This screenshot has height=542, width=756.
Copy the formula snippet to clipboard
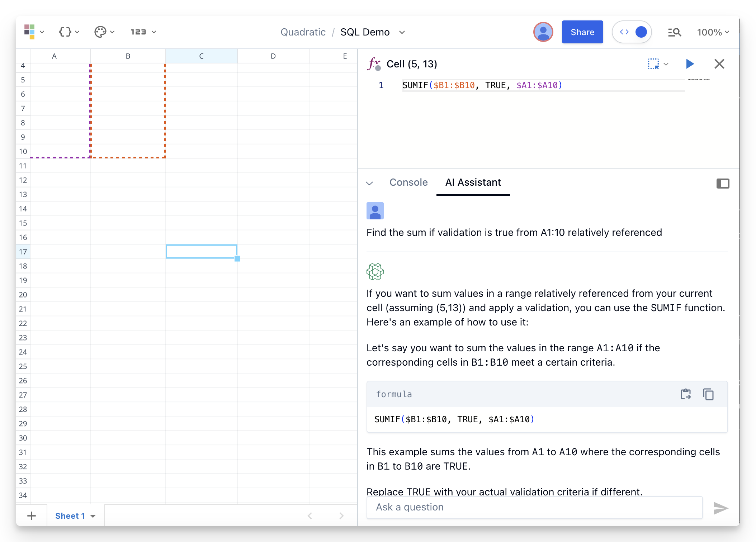(x=708, y=394)
